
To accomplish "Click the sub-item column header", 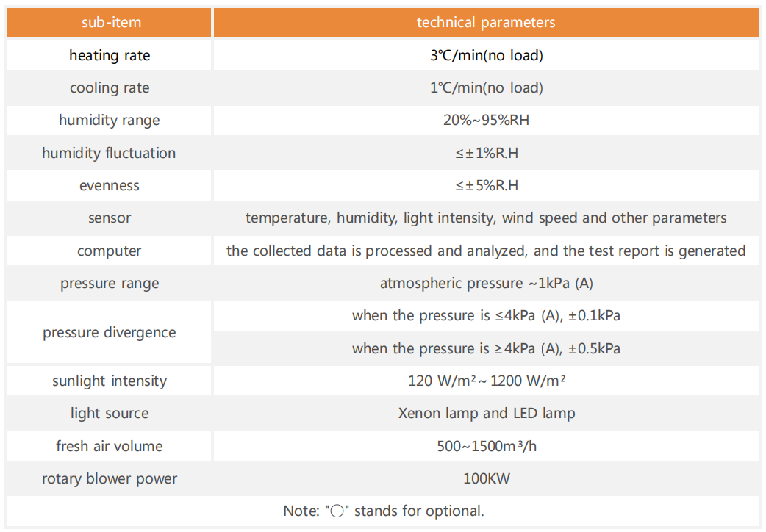I will 110,23.
